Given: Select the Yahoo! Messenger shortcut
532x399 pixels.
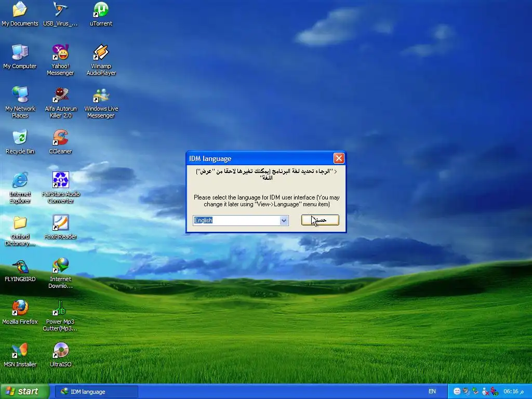Looking at the screenshot, I should point(60,60).
